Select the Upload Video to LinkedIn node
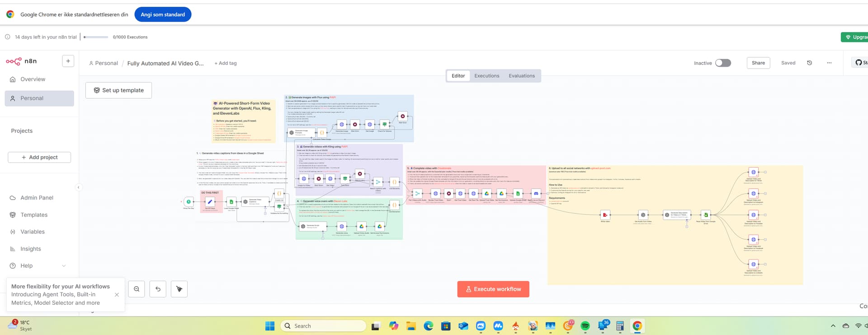The height and width of the screenshot is (335, 868). (x=753, y=264)
